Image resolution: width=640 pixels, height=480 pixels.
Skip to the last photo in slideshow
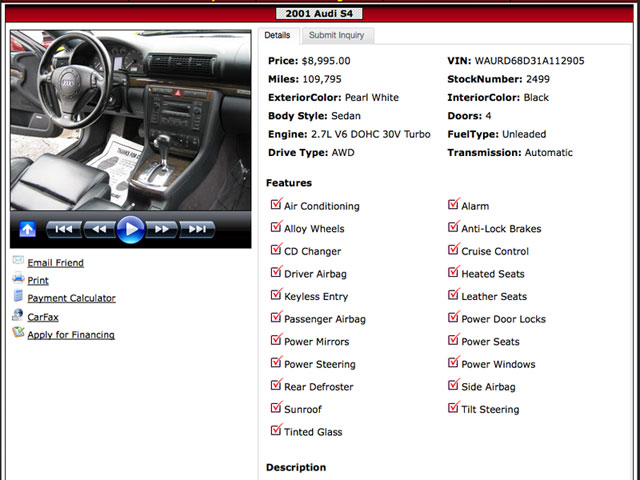(x=198, y=230)
